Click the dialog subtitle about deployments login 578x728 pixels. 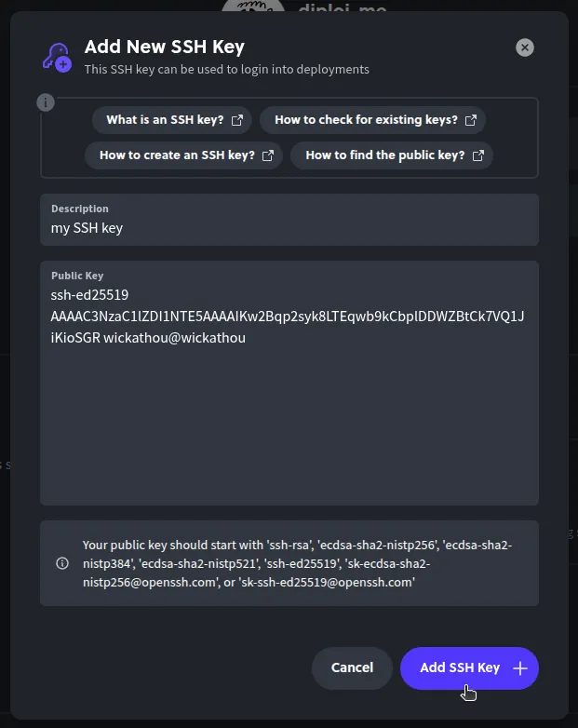[227, 69]
